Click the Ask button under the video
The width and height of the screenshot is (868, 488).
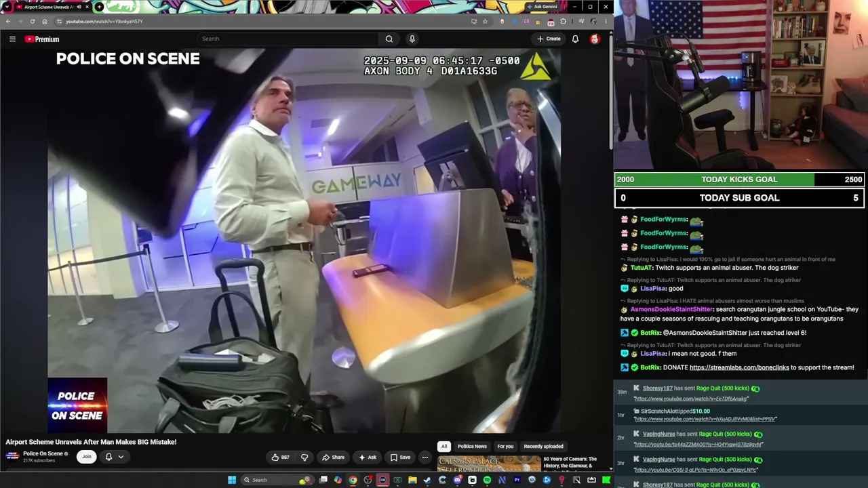(368, 457)
